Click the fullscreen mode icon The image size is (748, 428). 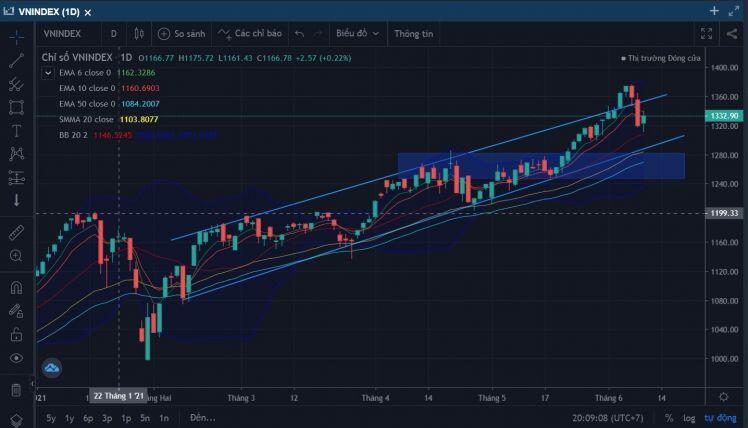click(706, 33)
